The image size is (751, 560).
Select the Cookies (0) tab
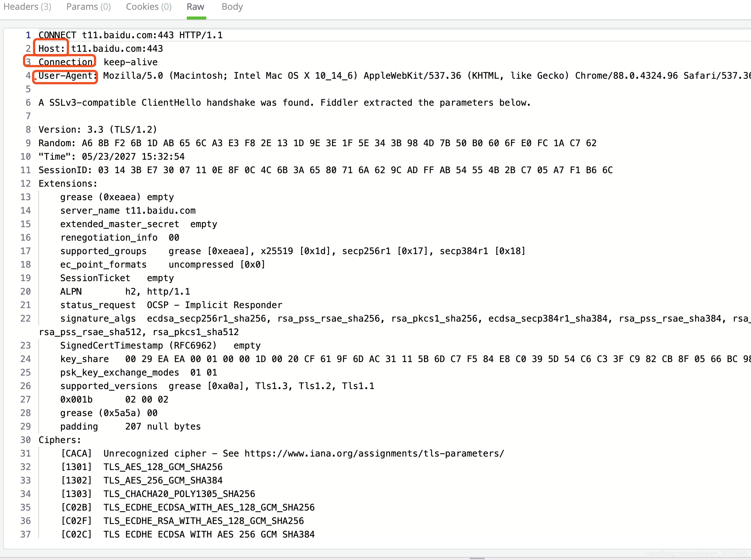(x=149, y=7)
